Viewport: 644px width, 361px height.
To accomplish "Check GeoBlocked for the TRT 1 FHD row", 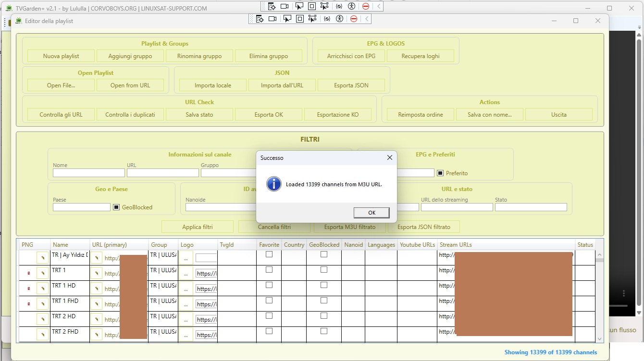I will coord(324,301).
